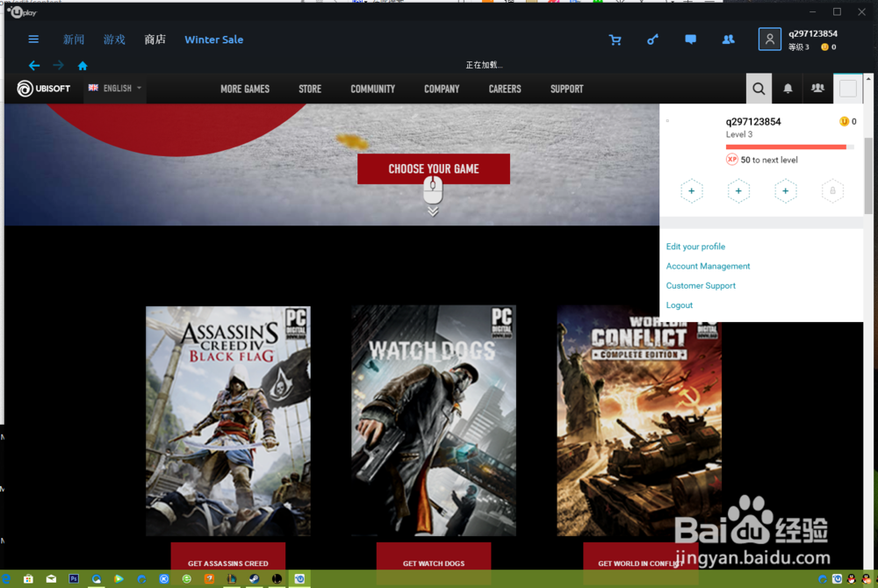
Task: Click the Logout link
Action: [x=680, y=305]
